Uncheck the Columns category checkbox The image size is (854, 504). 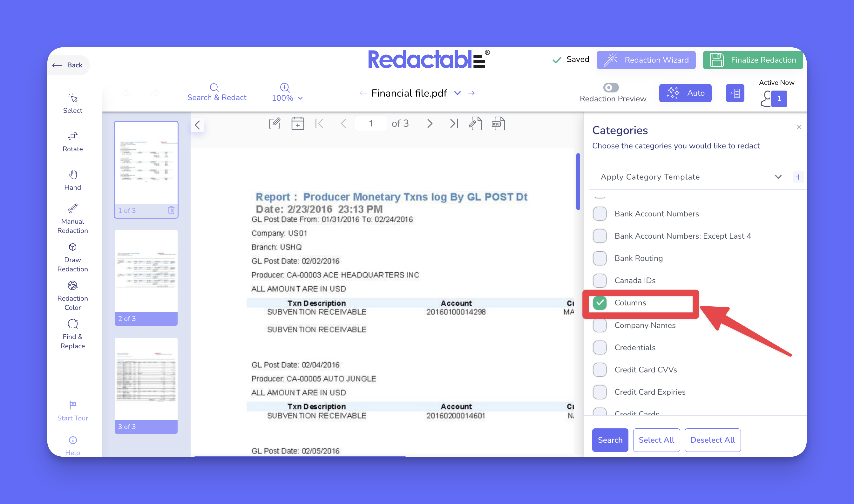599,303
